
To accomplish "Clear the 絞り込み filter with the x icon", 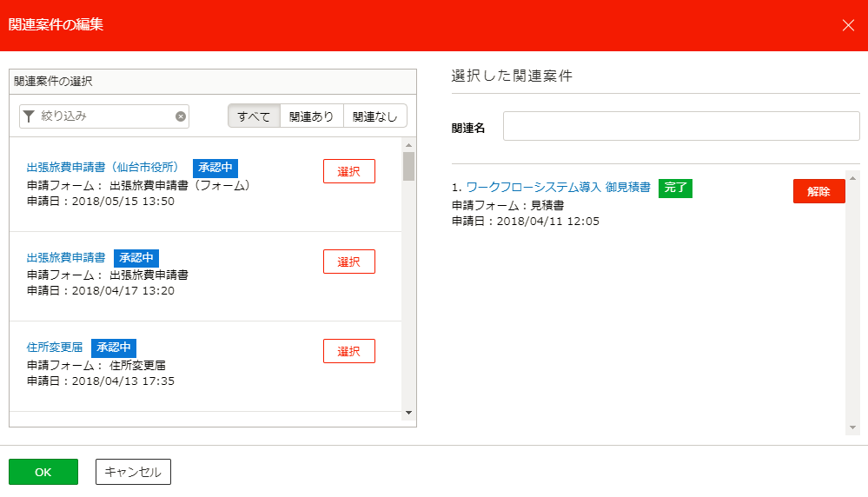I will click(181, 116).
